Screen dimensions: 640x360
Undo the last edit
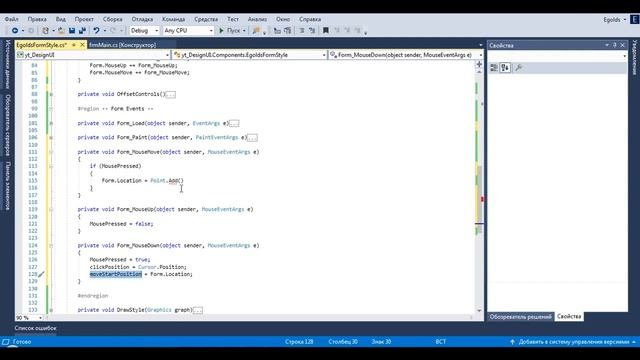pos(96,31)
